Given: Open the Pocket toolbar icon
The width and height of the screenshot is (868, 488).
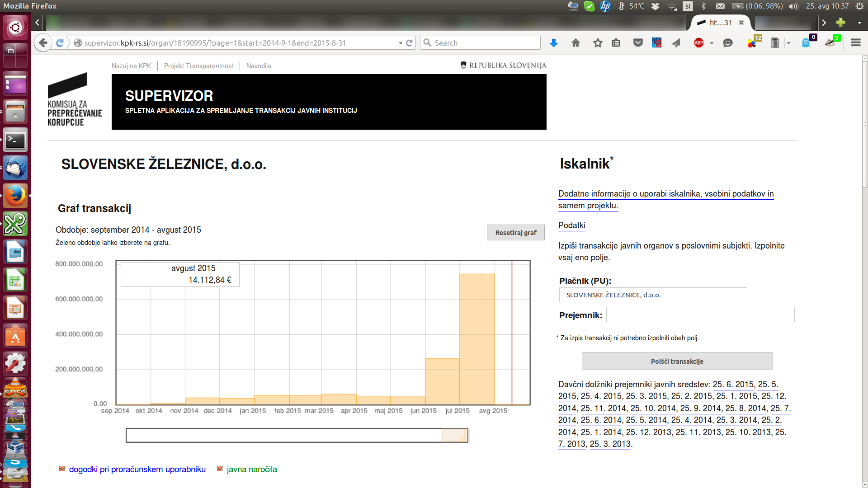Looking at the screenshot, I should tap(638, 43).
